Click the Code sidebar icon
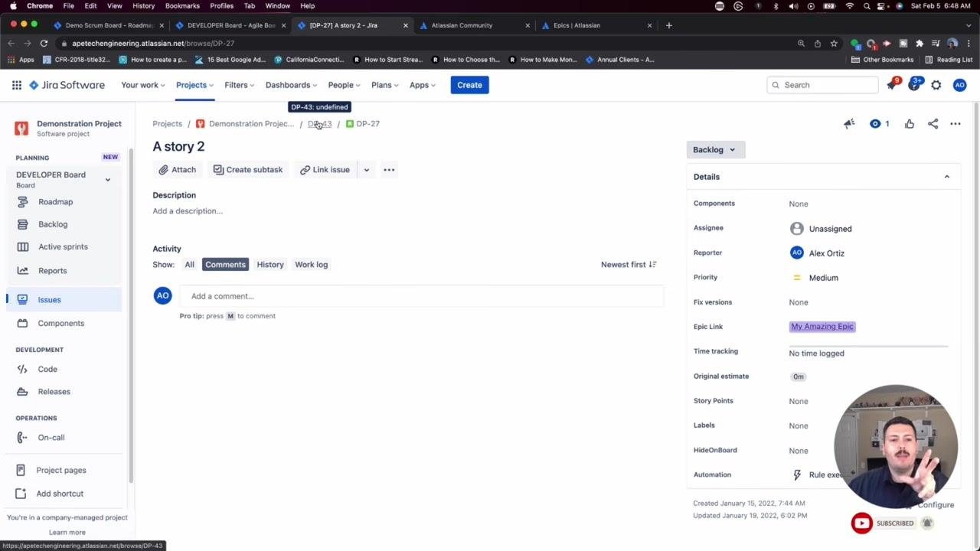Image resolution: width=980 pixels, height=551 pixels. point(23,370)
